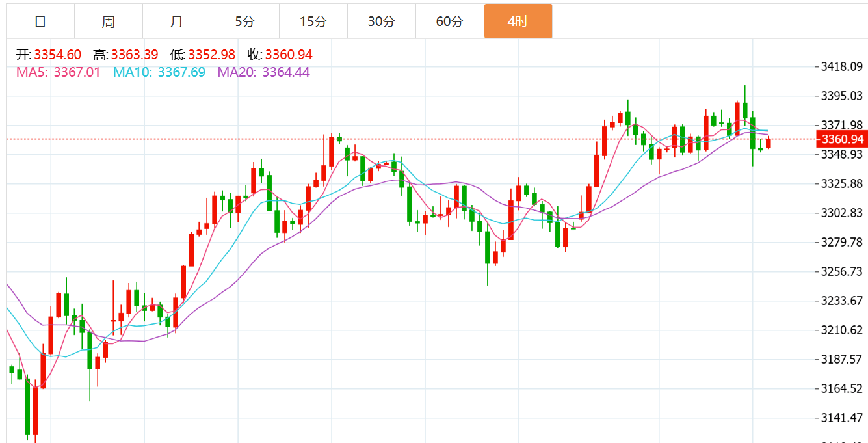Viewport: 868px width, 443px height.
Task: Switch to the 5分 timeframe tab
Action: [245, 21]
